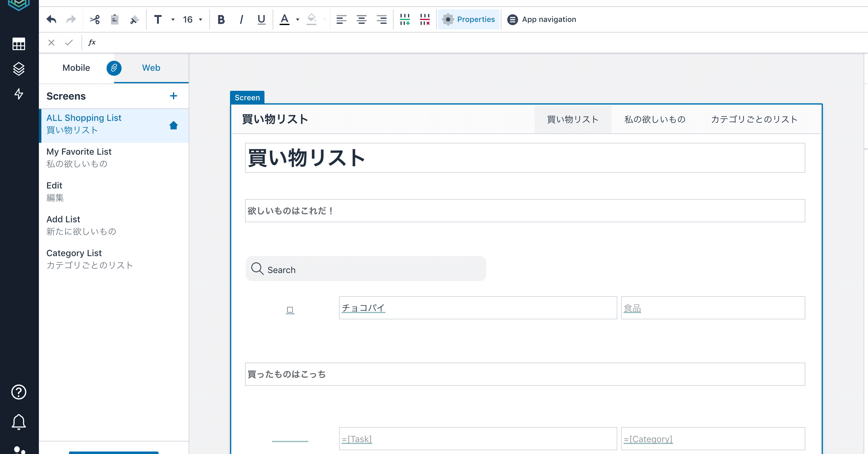Image resolution: width=868 pixels, height=454 pixels.
Task: Toggle bold formatting
Action: (221, 19)
